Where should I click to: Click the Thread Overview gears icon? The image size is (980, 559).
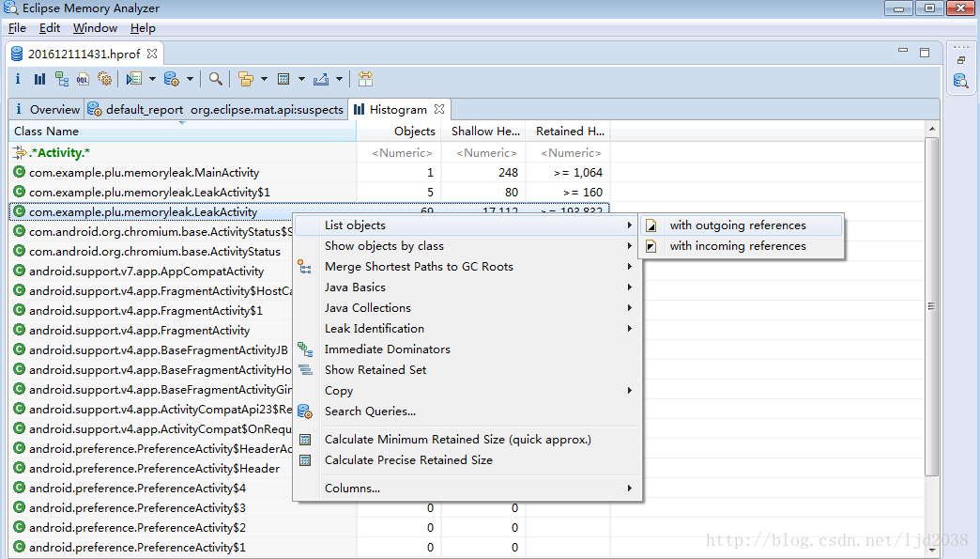pos(104,79)
